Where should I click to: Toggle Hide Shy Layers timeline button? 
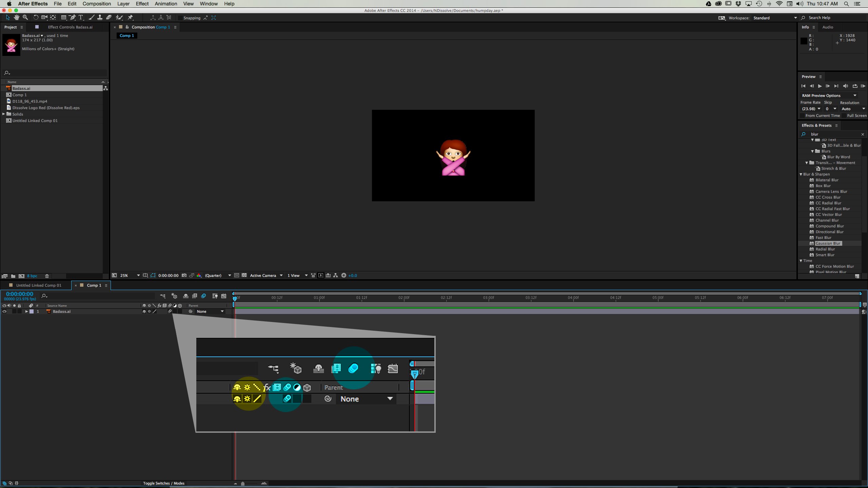[185, 296]
